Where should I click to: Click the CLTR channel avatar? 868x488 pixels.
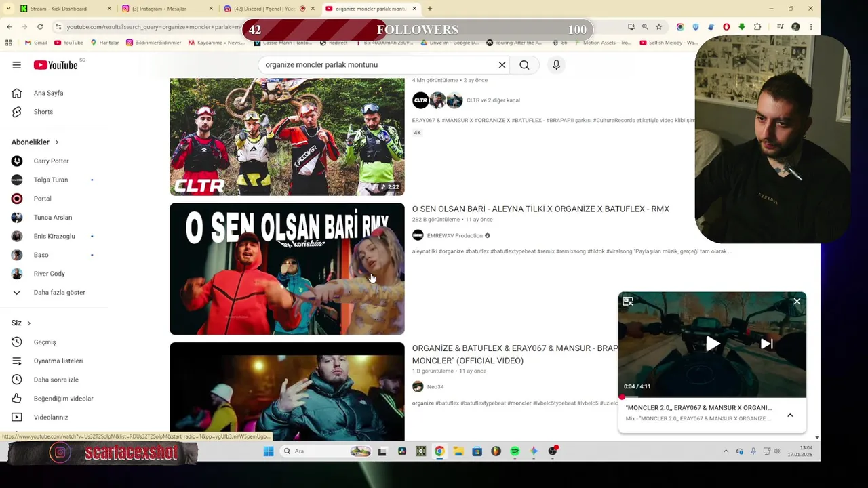click(420, 100)
